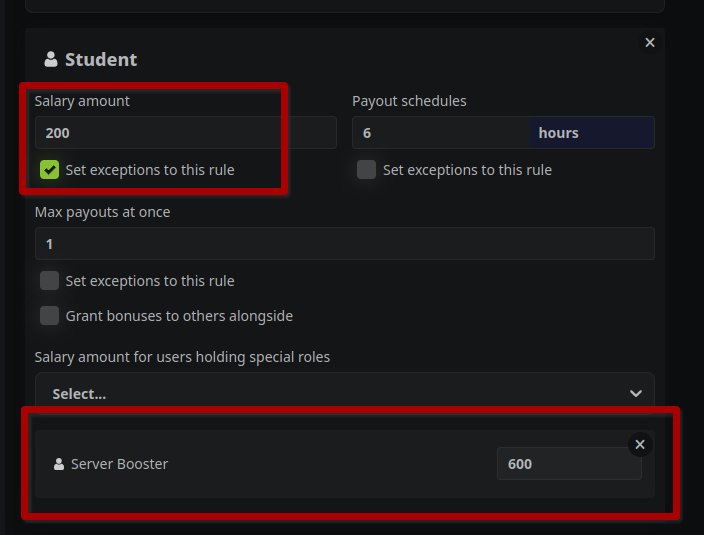Enable exceptions for Max payouts at once

[50, 281]
